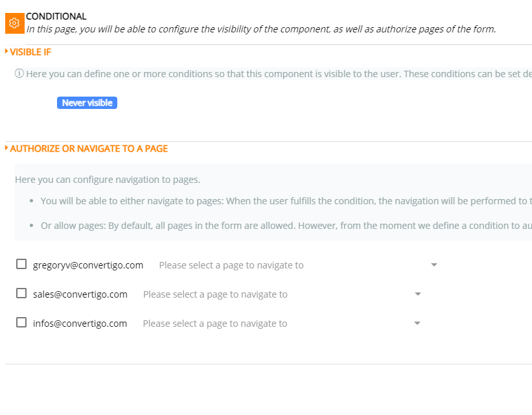The height and width of the screenshot is (415, 532).
Task: Open the page selector for gregoryv@convertigo.com
Action: (x=292, y=265)
